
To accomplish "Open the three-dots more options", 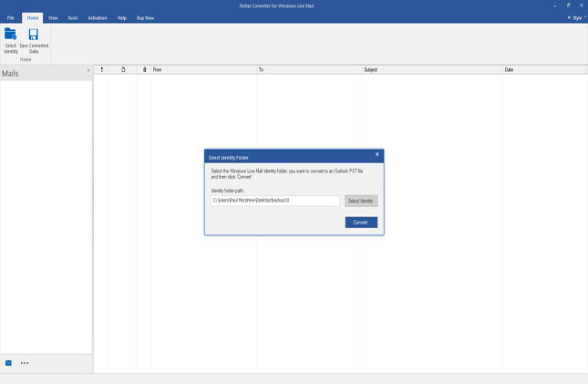I will [x=25, y=363].
